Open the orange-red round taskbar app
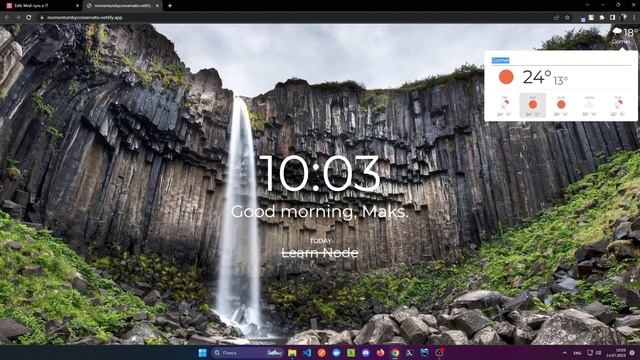 click(322, 353)
